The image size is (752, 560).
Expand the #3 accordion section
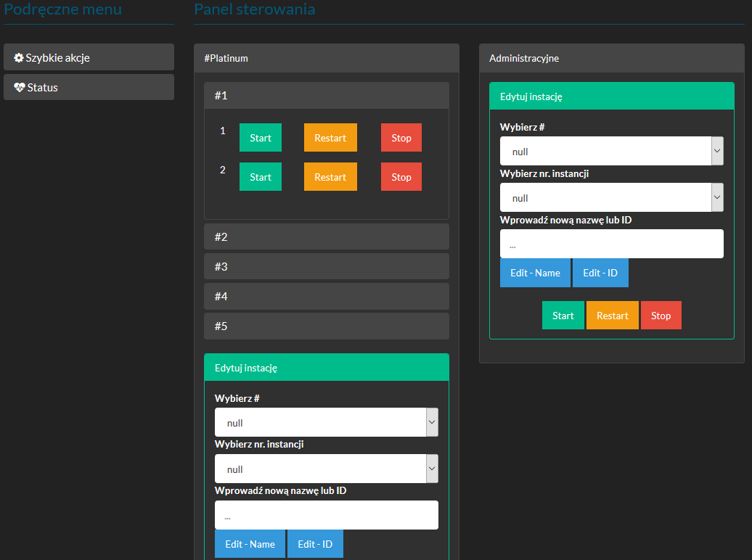click(327, 267)
